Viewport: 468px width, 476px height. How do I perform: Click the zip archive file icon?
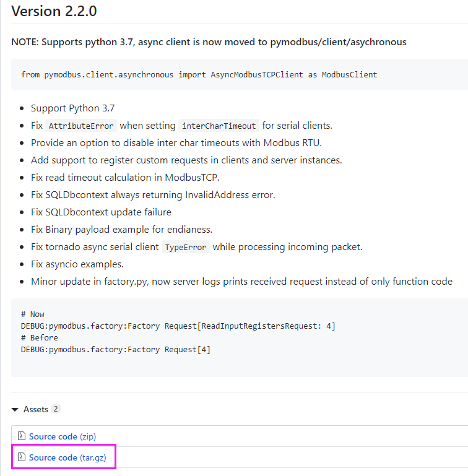pos(22,436)
